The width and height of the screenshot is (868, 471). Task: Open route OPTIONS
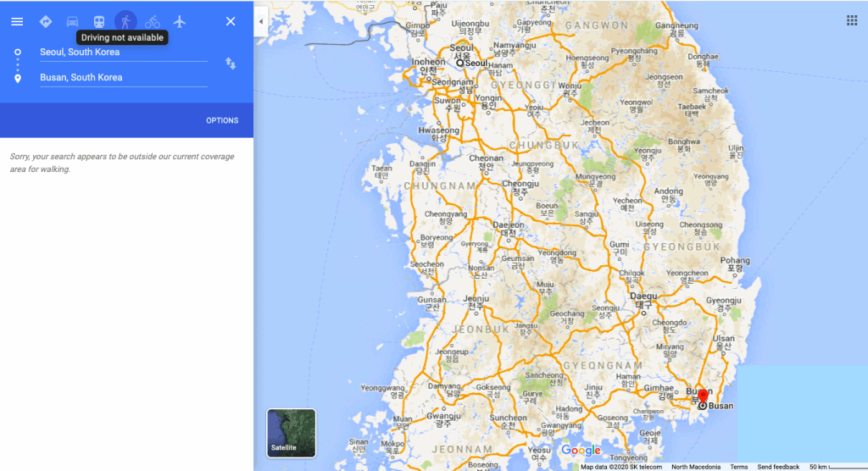(x=222, y=120)
